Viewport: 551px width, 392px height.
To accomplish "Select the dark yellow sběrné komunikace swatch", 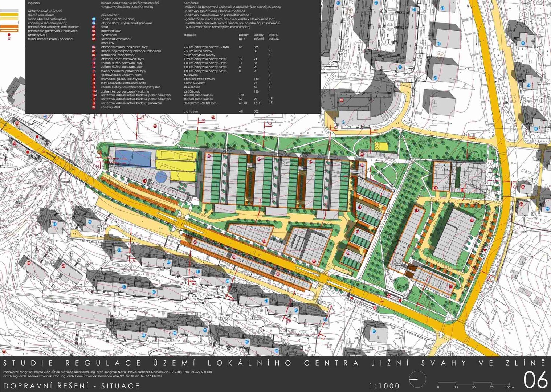I will (x=9, y=15).
